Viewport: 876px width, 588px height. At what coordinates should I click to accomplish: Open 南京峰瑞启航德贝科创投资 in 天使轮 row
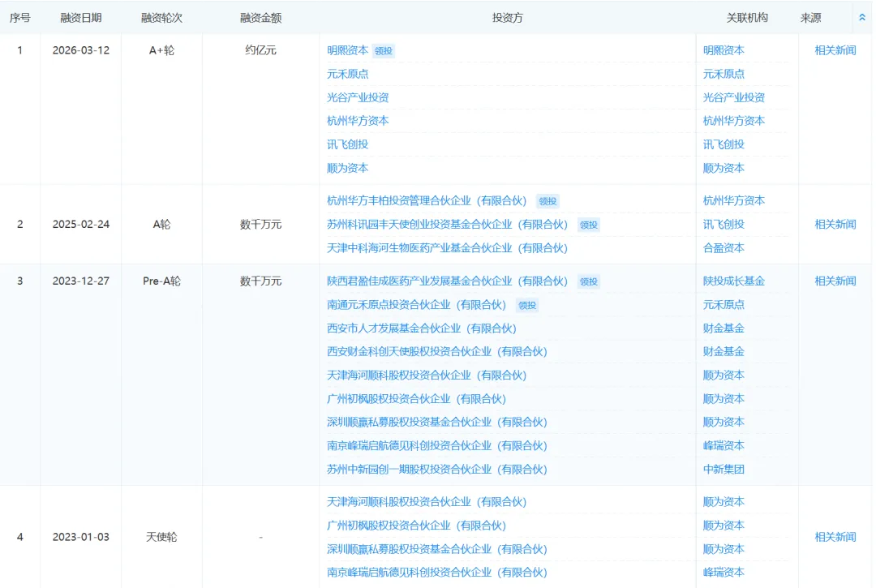click(x=437, y=573)
